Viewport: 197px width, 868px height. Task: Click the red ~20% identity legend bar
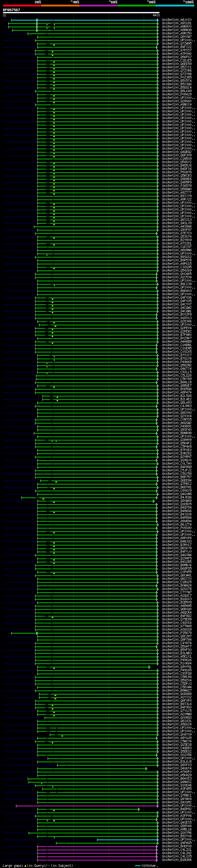(22, 6)
